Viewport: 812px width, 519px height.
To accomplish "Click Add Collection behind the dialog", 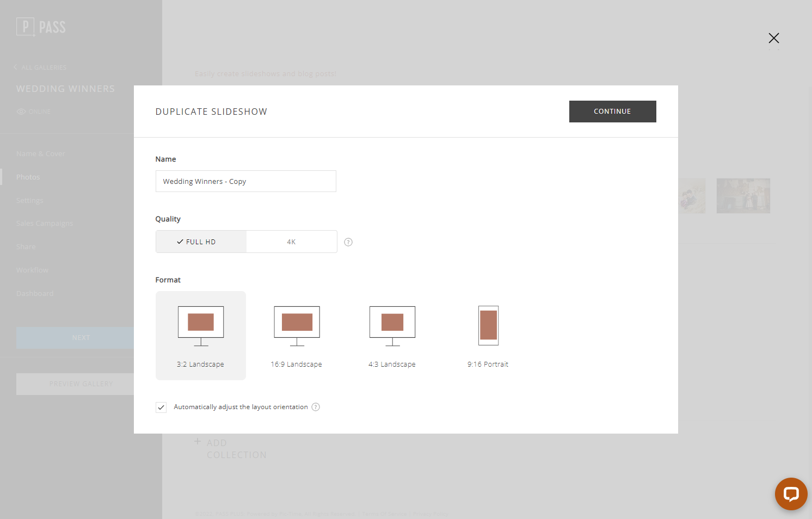I will coord(231,449).
